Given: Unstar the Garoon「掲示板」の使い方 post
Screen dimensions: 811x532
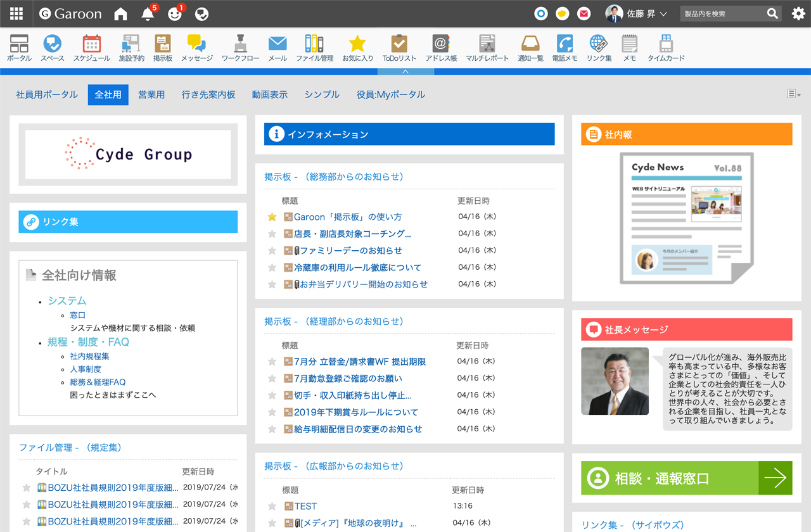Looking at the screenshot, I should (x=272, y=217).
